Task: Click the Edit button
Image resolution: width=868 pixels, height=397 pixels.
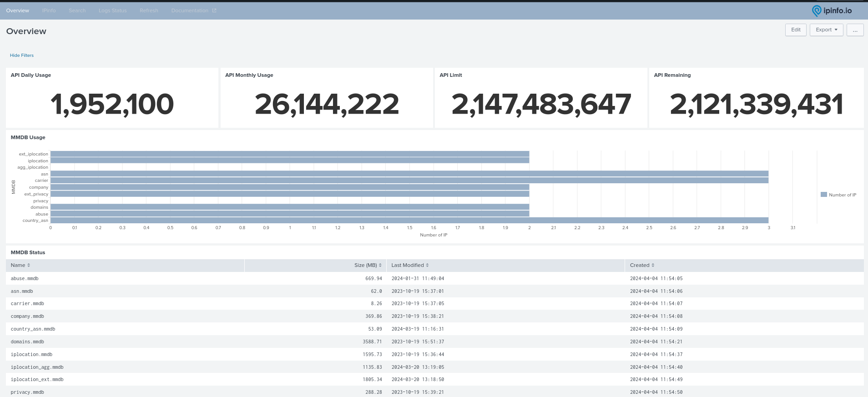Action: (x=796, y=30)
